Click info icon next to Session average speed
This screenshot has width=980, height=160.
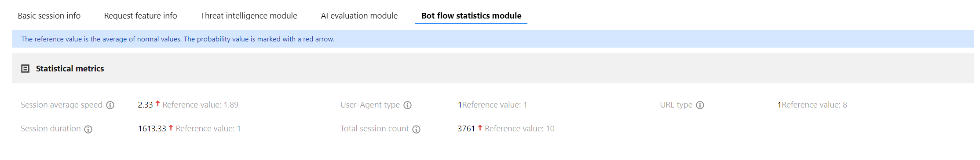tap(110, 105)
